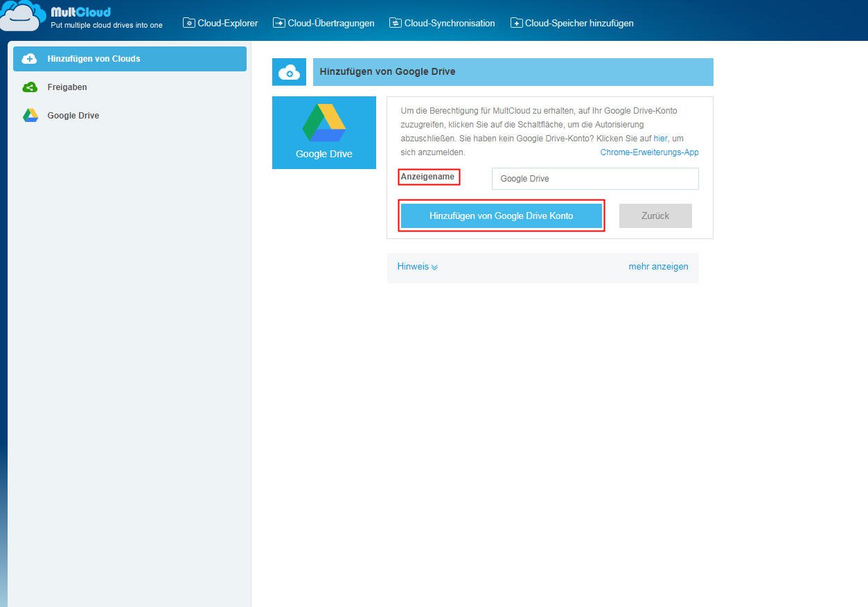The width and height of the screenshot is (868, 607).
Task: Click the Cloud-Synchronisation sync icon
Action: pos(396,23)
